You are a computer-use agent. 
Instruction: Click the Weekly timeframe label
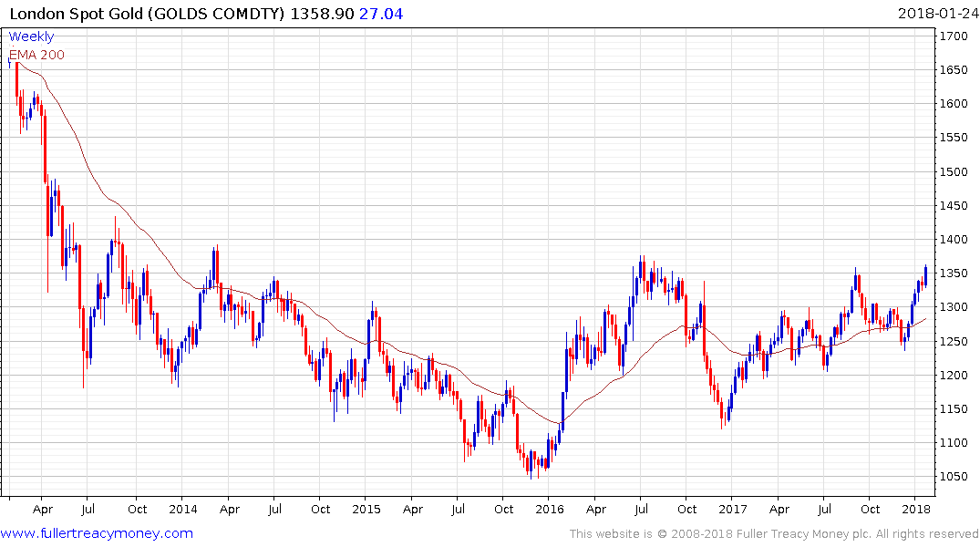(x=31, y=36)
